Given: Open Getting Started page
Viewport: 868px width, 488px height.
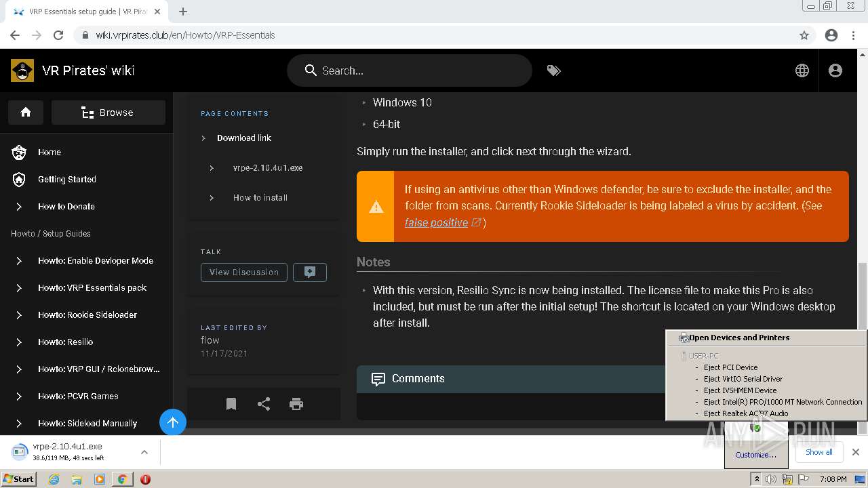Looking at the screenshot, I should [x=67, y=180].
